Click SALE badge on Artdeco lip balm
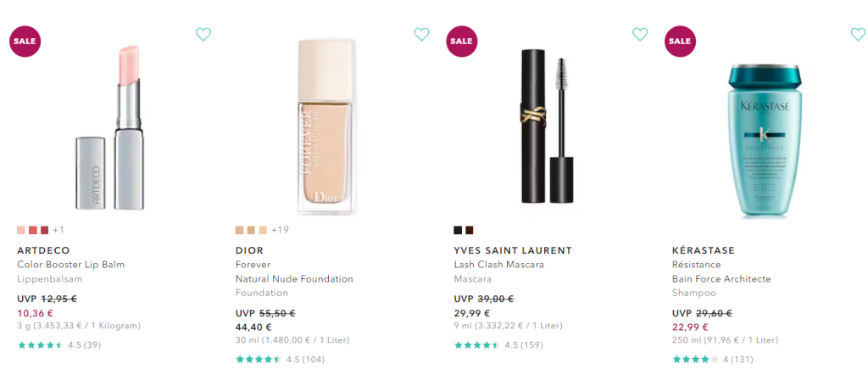Screen dimensions: 868x375 coord(25,41)
